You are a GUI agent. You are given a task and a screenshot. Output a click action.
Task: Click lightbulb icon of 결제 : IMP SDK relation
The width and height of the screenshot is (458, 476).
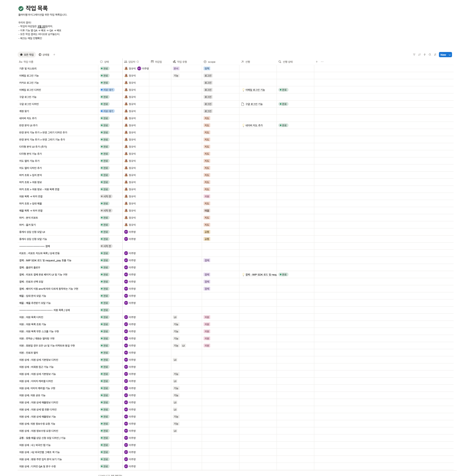click(243, 274)
